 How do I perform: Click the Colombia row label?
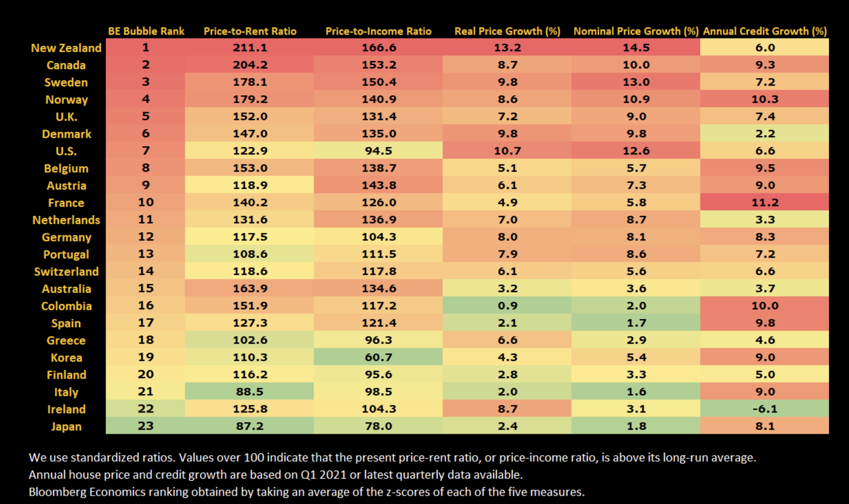66,306
